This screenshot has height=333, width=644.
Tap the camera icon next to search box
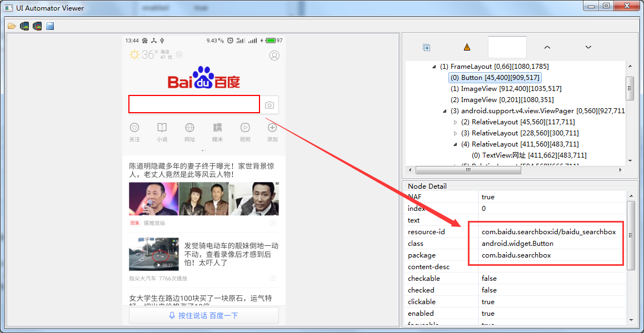point(269,105)
